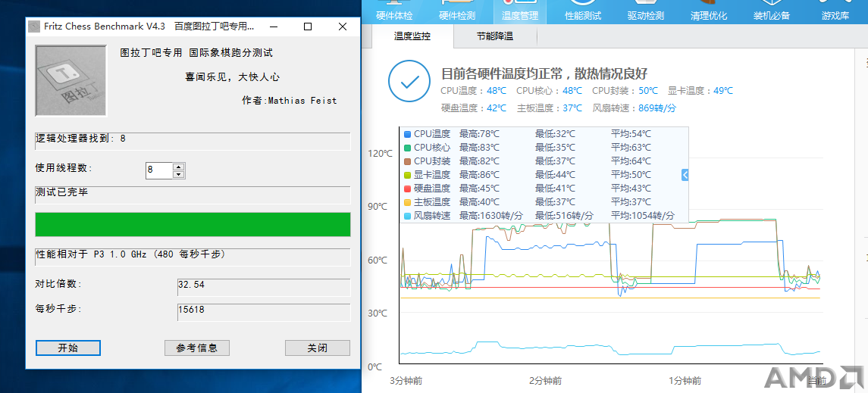Click the 风扇转速 869转/分 reading
This screenshot has height=393, width=868.
point(635,108)
